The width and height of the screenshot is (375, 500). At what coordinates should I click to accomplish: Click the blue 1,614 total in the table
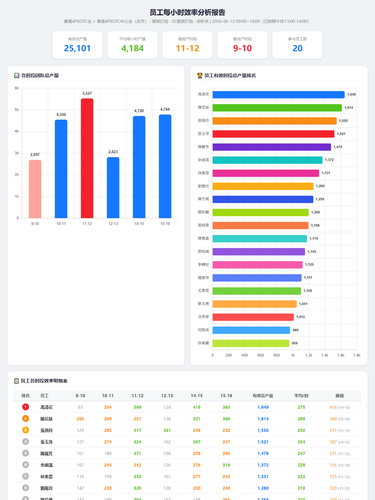[263, 419]
